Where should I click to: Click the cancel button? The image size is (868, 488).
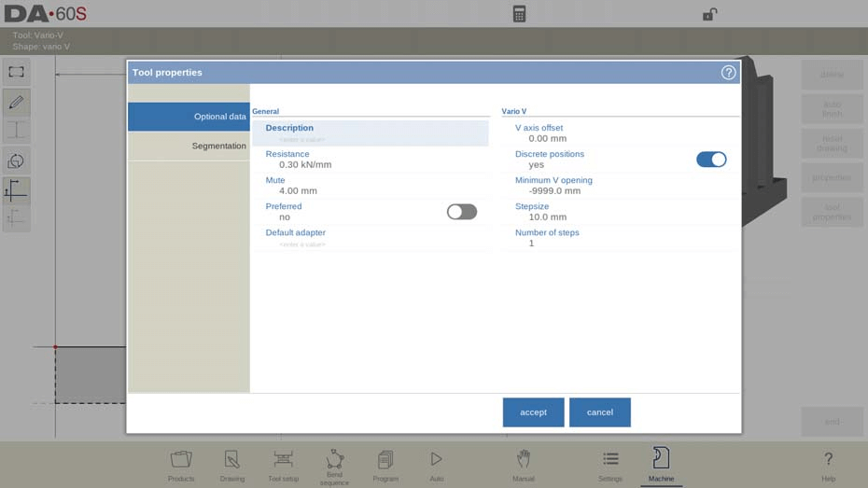(x=599, y=412)
